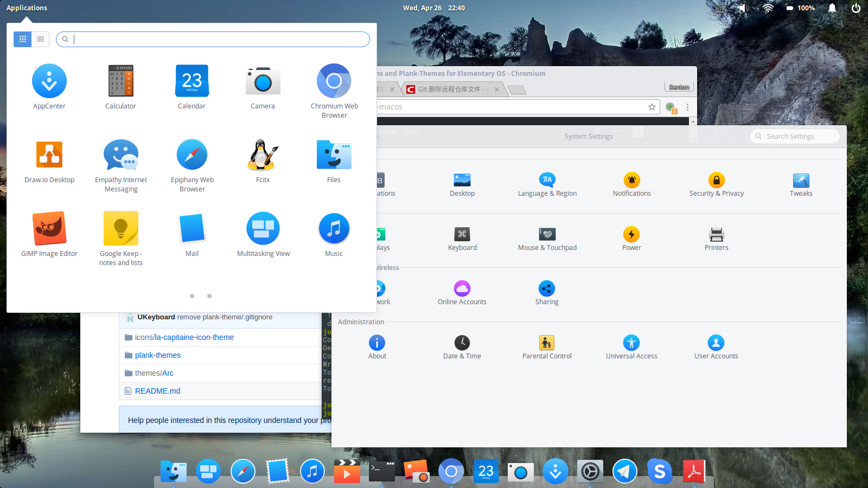Open Power settings
The image size is (868, 488).
tap(631, 239)
